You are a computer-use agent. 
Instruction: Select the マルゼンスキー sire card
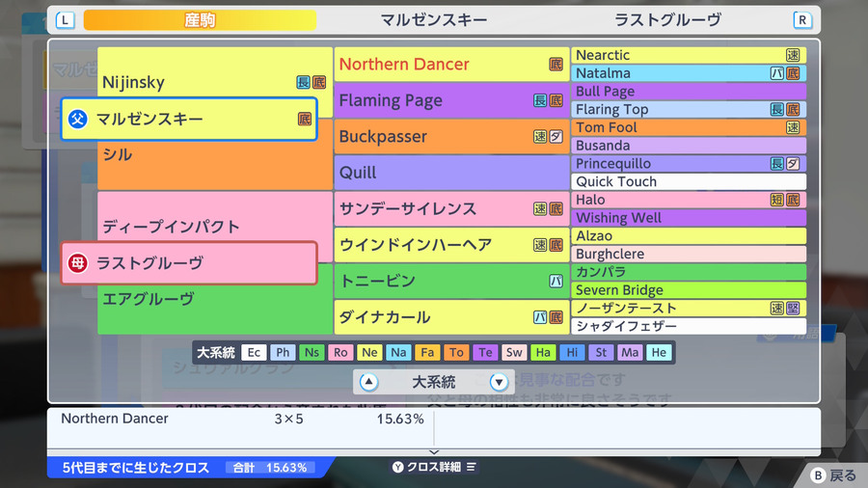(x=189, y=119)
